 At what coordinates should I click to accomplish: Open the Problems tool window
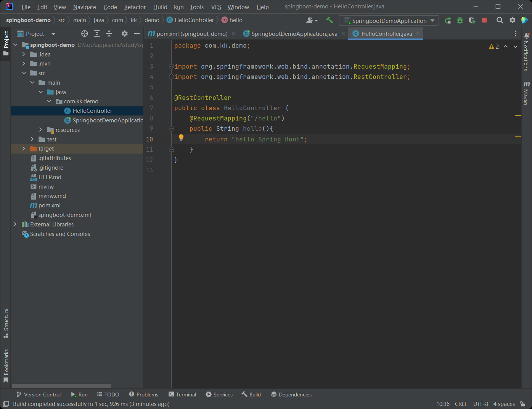pyautogui.click(x=143, y=395)
